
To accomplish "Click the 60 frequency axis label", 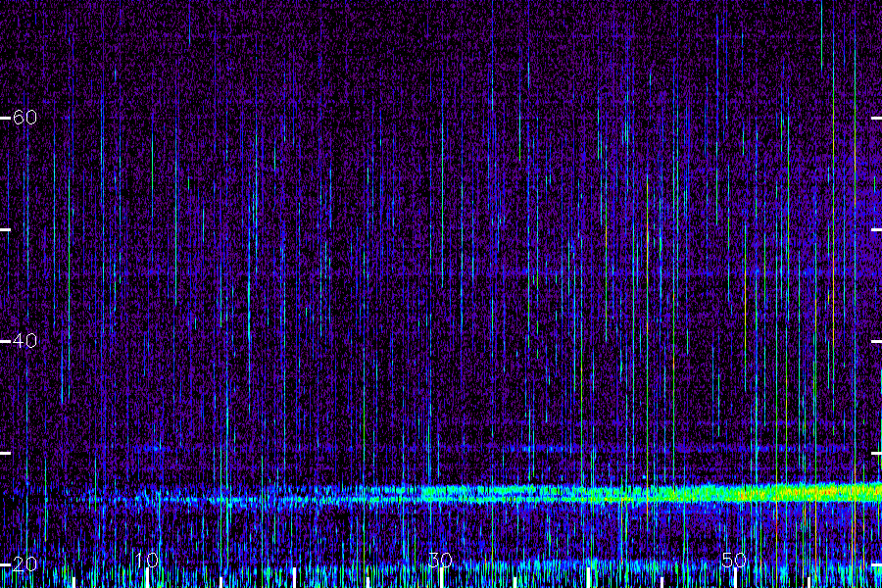I will (x=24, y=117).
